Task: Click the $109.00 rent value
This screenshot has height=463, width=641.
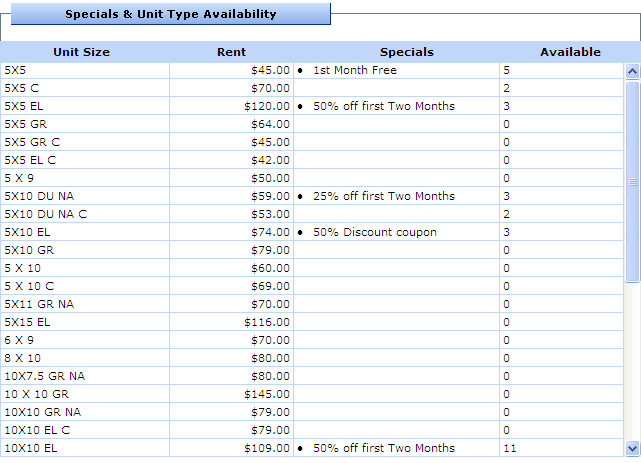Action: (266, 449)
